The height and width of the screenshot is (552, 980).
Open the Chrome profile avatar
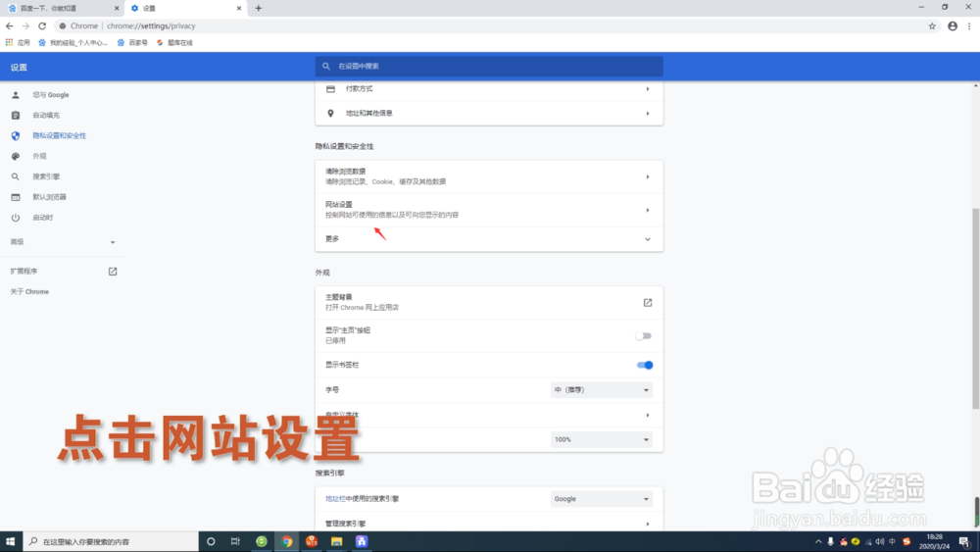pos(953,25)
